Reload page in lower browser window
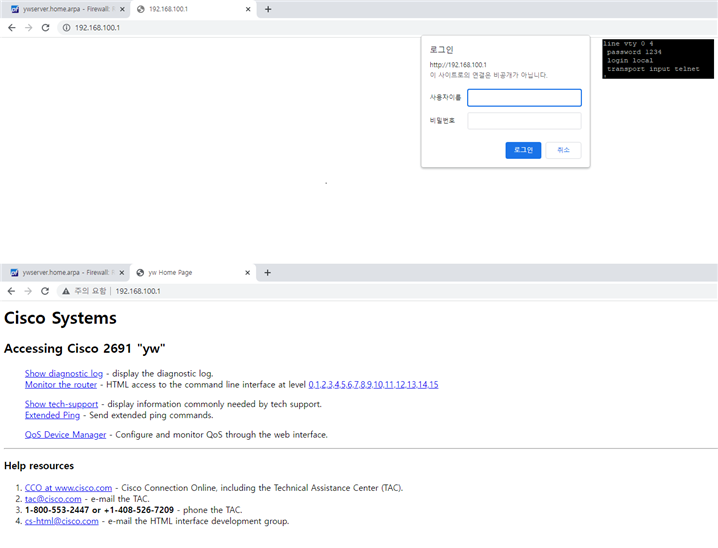The height and width of the screenshot is (548, 718). tap(45, 291)
